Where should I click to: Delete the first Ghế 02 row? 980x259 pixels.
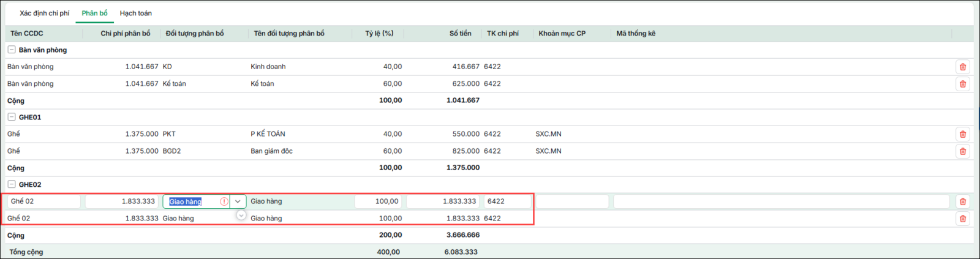tap(962, 201)
